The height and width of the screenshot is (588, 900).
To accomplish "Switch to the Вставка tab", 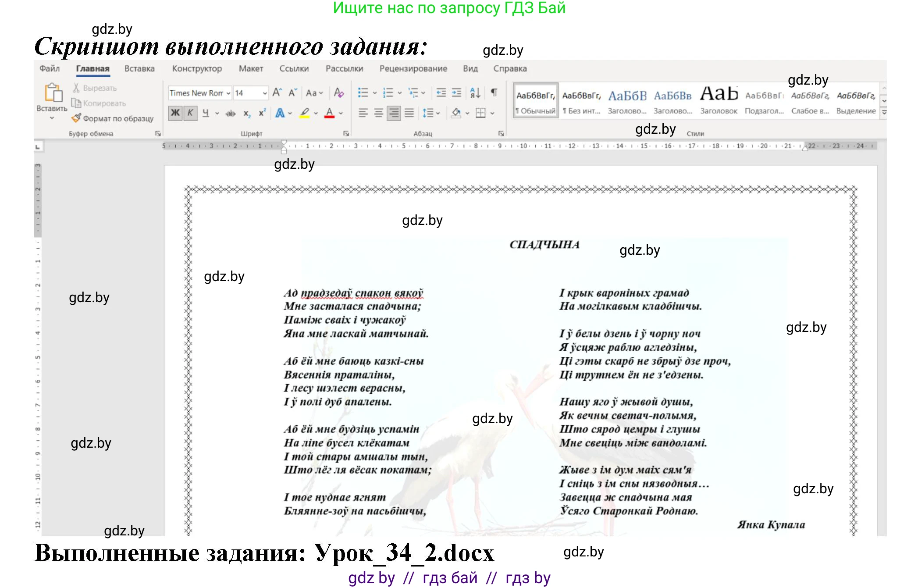I will [139, 68].
